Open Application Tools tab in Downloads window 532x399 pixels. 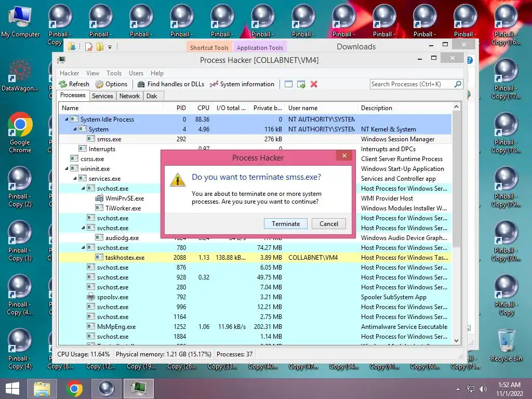click(260, 47)
